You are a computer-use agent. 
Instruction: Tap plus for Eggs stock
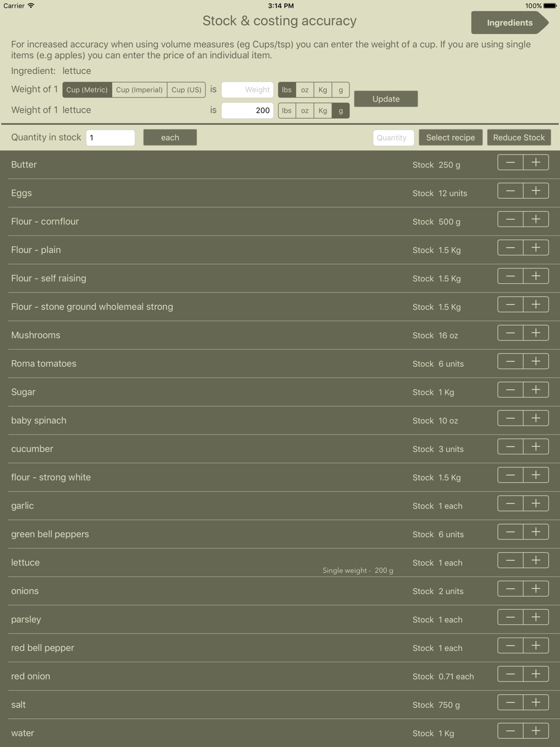pyautogui.click(x=536, y=191)
